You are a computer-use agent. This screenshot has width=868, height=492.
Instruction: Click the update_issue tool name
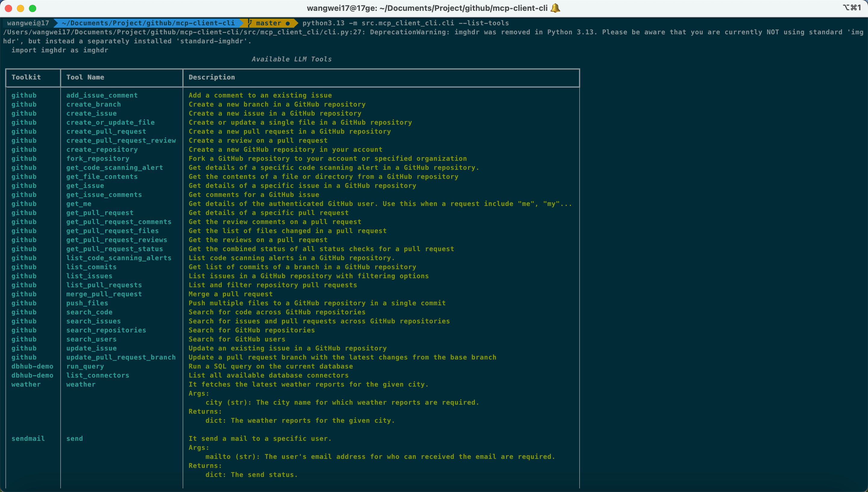point(91,348)
